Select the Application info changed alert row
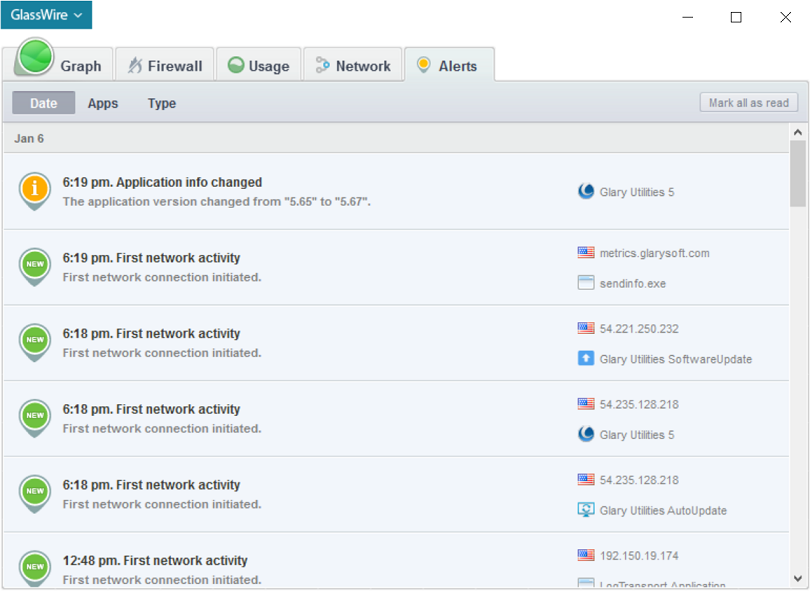This screenshot has height=591, width=810. click(x=300, y=191)
